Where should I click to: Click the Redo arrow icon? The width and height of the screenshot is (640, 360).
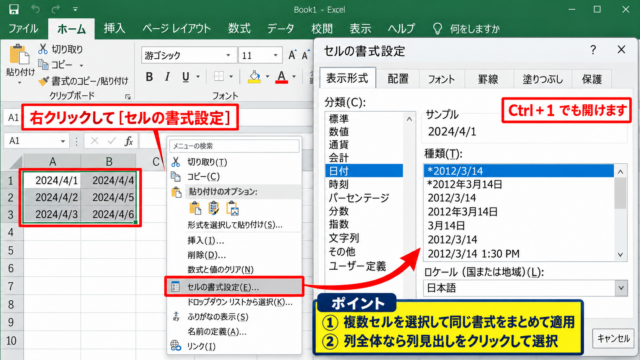pos(56,9)
